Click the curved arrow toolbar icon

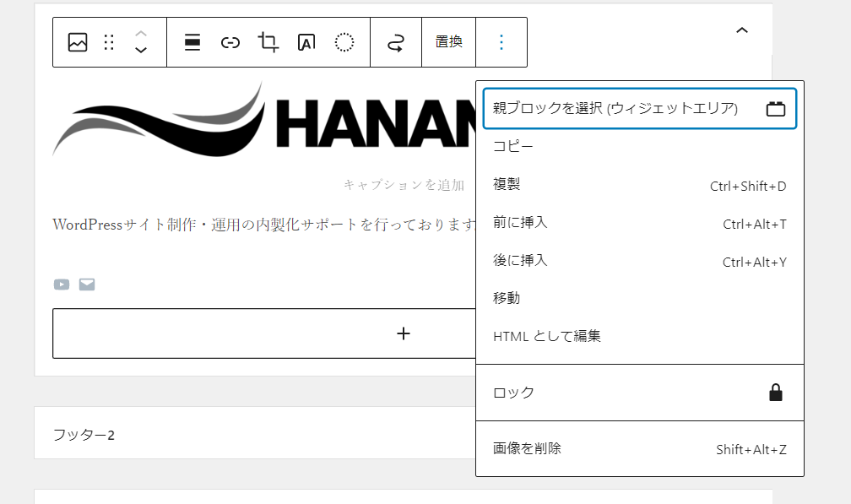[x=395, y=42]
